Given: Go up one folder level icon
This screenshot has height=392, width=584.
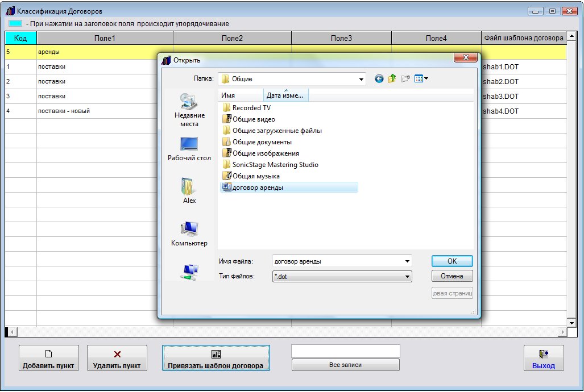Looking at the screenshot, I should tap(392, 79).
